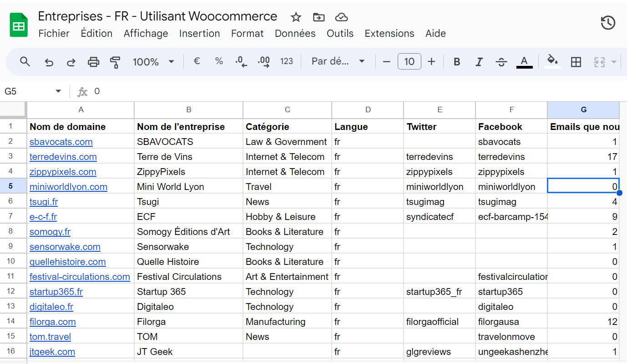The height and width of the screenshot is (364, 627).
Task: Toggle italic formatting
Action: click(479, 62)
